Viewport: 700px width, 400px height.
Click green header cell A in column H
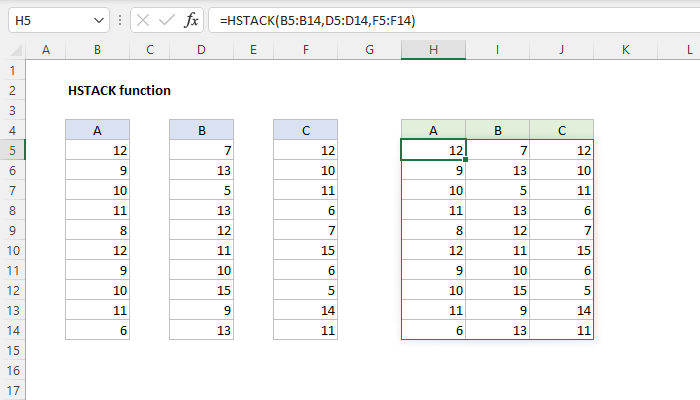point(433,130)
